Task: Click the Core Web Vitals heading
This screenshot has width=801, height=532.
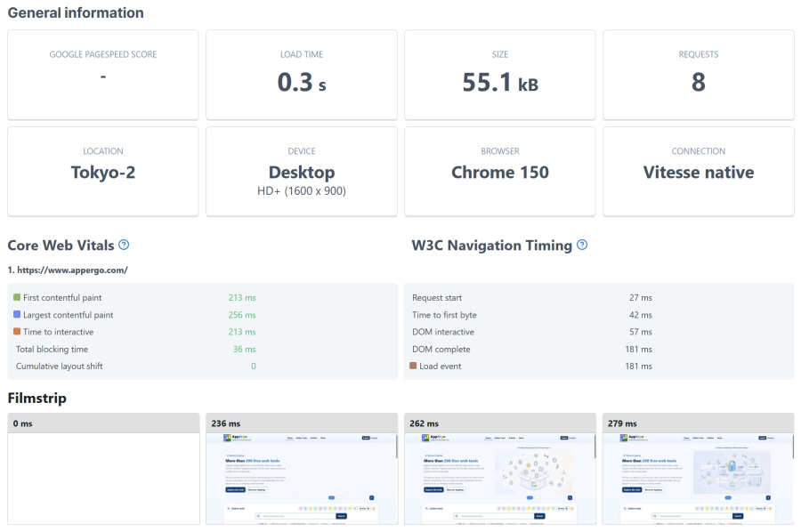Action: [x=61, y=245]
